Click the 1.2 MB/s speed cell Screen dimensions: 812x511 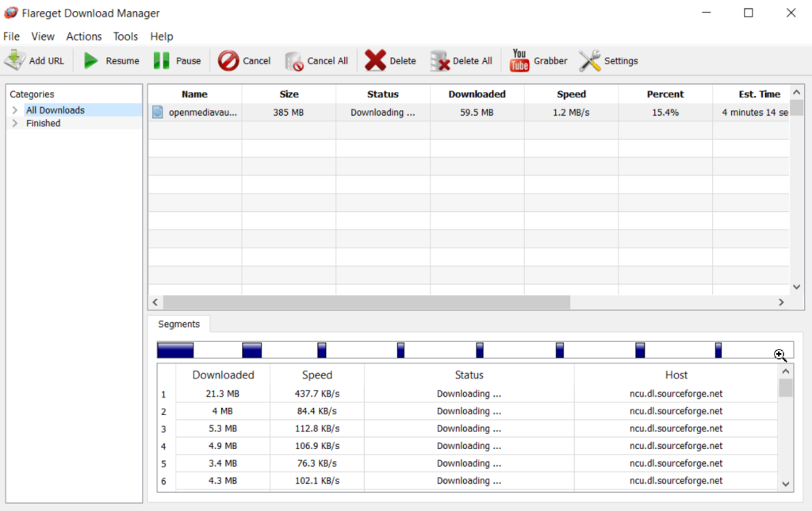(571, 113)
